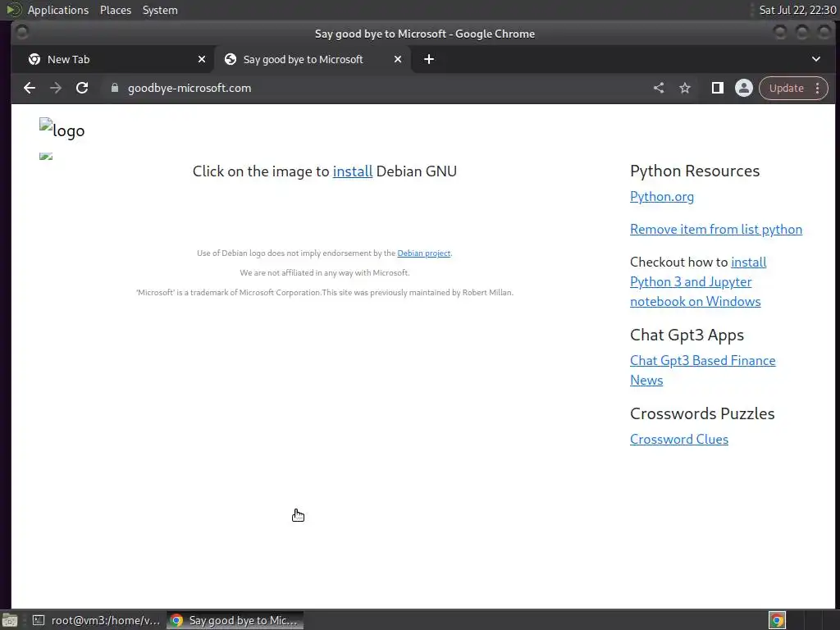The image size is (840, 630).
Task: Click the padlock site info icon
Action: pyautogui.click(x=114, y=88)
